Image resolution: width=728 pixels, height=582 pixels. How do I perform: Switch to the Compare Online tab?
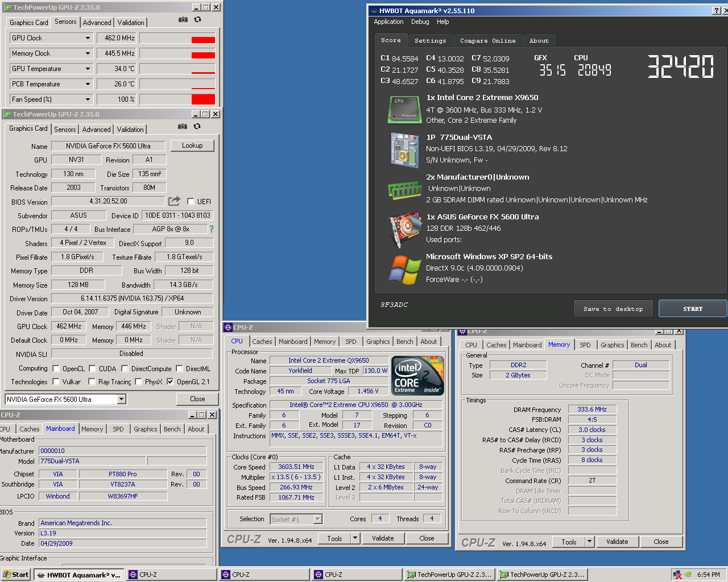click(488, 41)
